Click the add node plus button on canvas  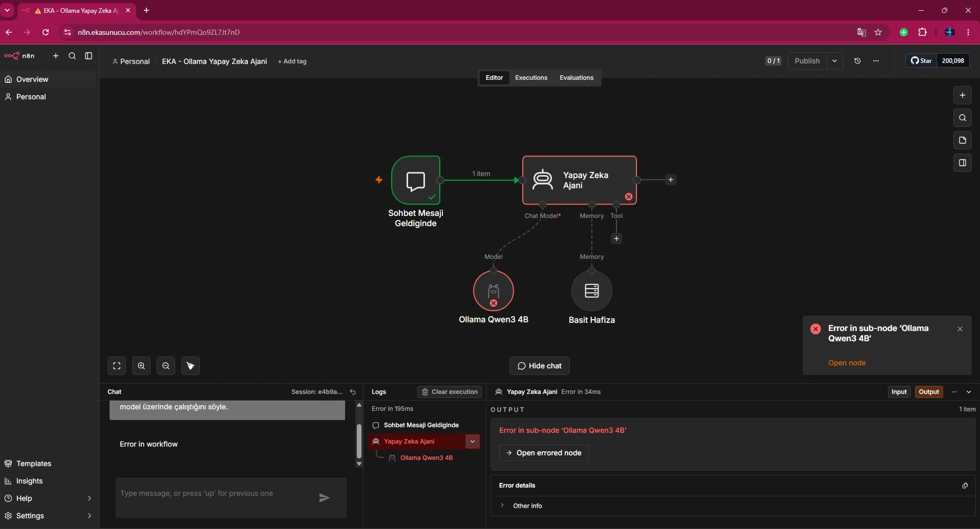coord(963,95)
